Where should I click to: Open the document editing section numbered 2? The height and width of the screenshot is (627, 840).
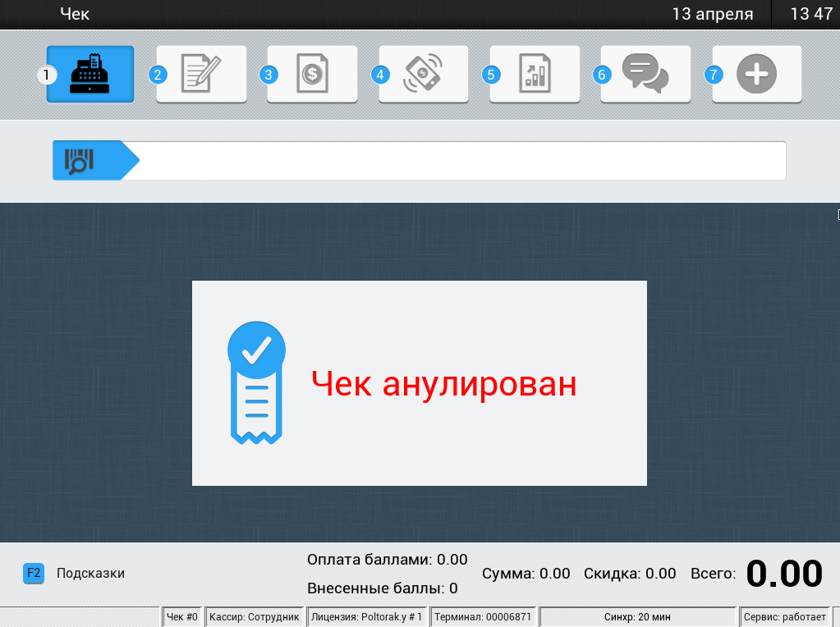(x=201, y=74)
